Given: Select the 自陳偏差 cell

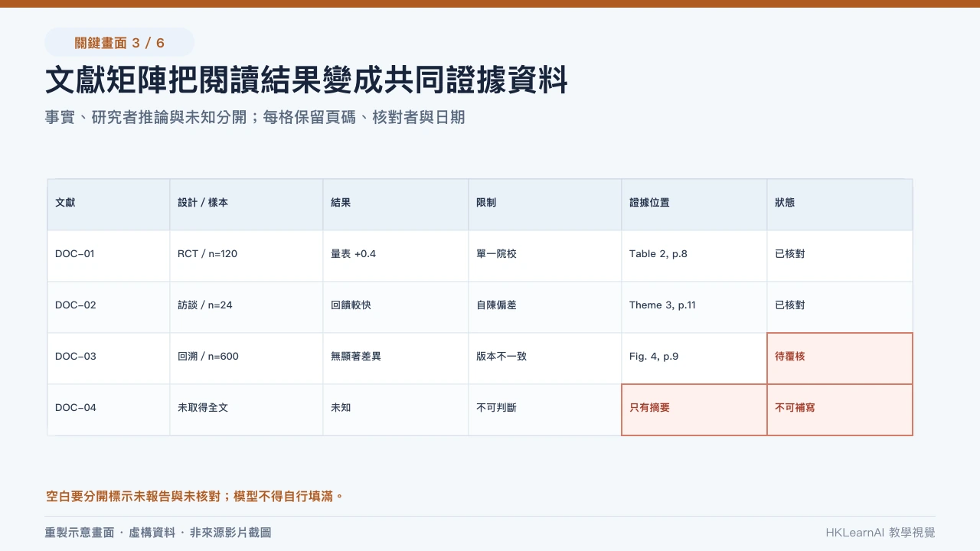Looking at the screenshot, I should [x=545, y=305].
